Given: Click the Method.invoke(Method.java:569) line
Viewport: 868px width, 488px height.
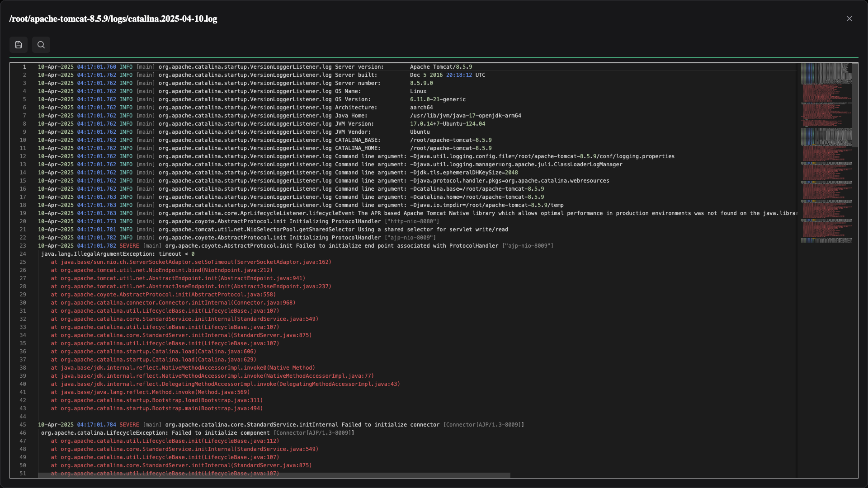Looking at the screenshot, I should click(151, 392).
